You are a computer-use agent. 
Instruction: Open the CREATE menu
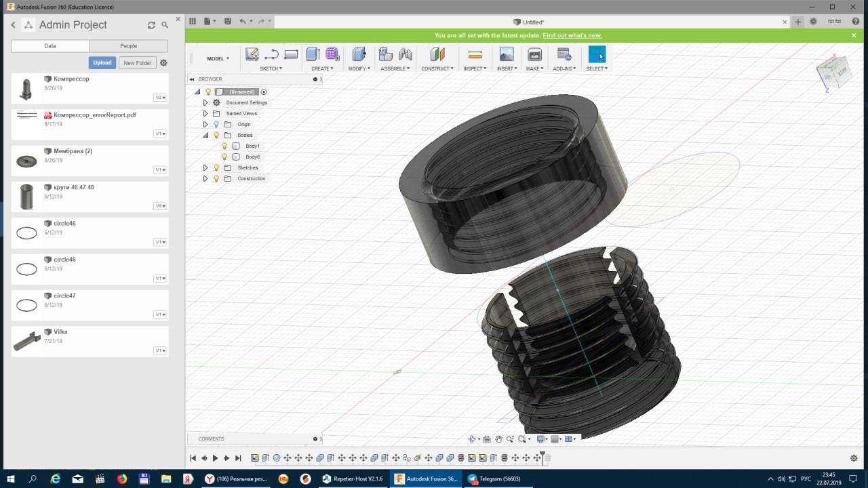coord(322,68)
